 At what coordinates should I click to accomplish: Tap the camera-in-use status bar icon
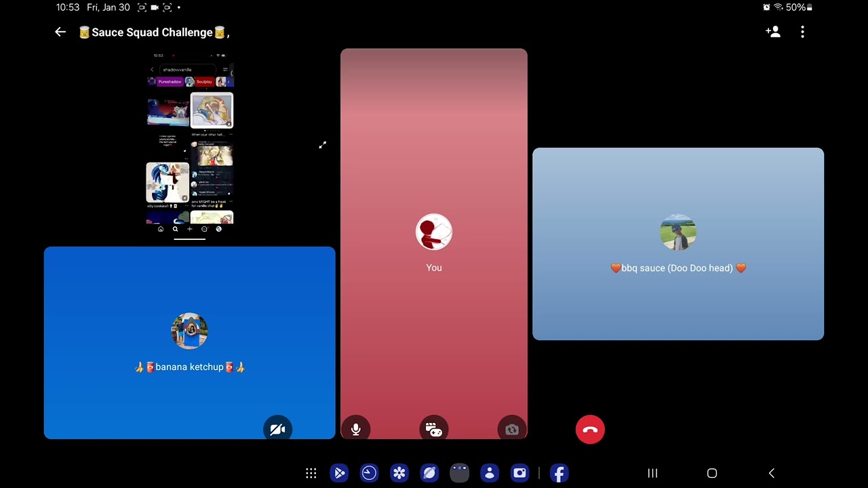(155, 7)
